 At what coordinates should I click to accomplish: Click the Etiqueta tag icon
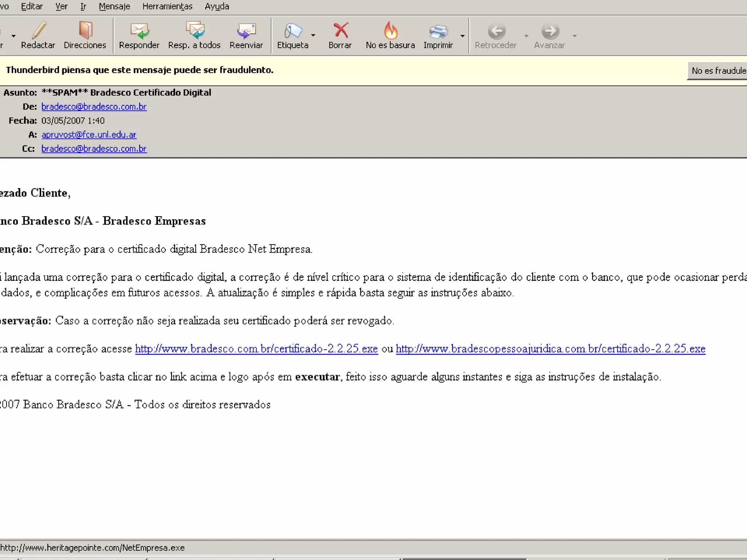pos(293,31)
